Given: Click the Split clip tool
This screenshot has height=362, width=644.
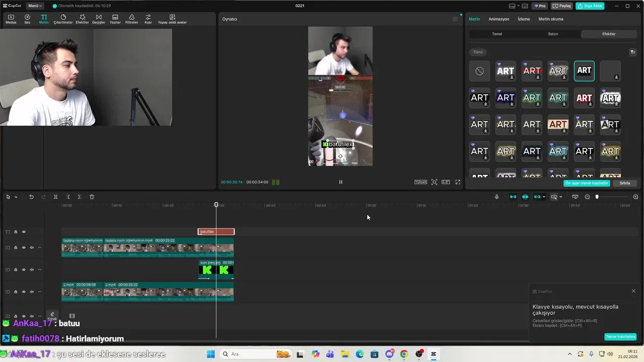Looking at the screenshot, I should point(55,197).
